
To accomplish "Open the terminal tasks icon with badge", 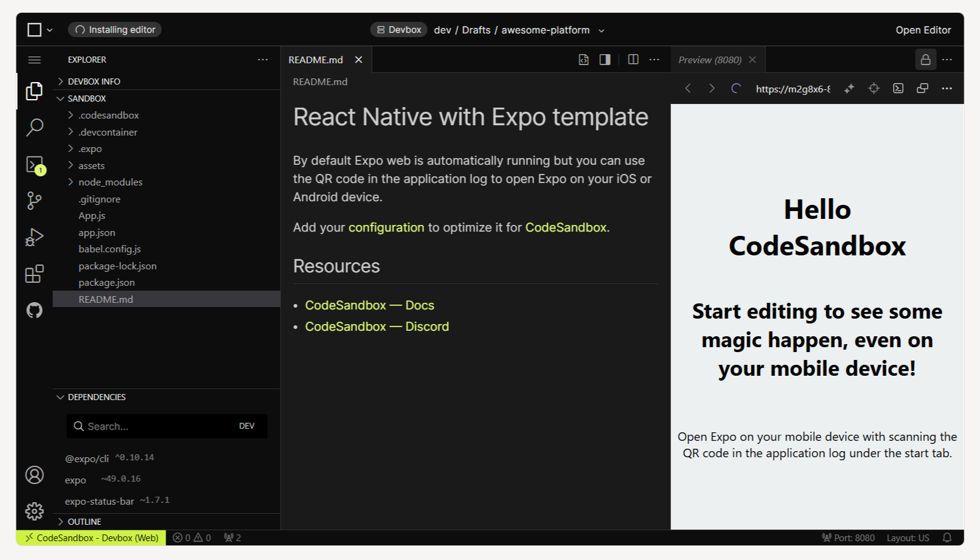I will (x=35, y=165).
